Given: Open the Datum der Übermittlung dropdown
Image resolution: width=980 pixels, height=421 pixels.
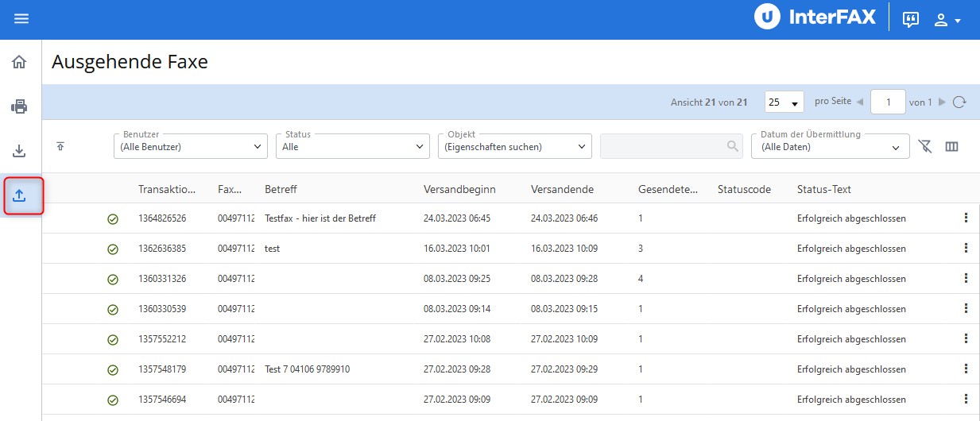Looking at the screenshot, I should [x=830, y=146].
